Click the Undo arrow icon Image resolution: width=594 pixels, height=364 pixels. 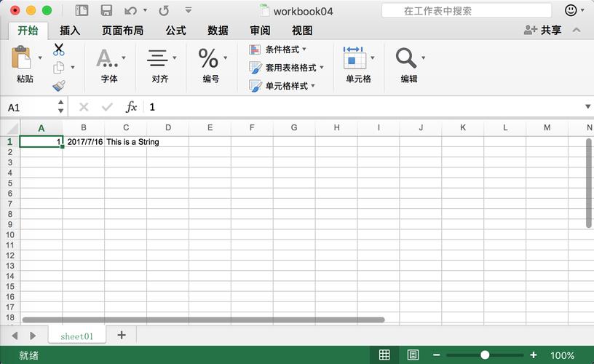(130, 11)
